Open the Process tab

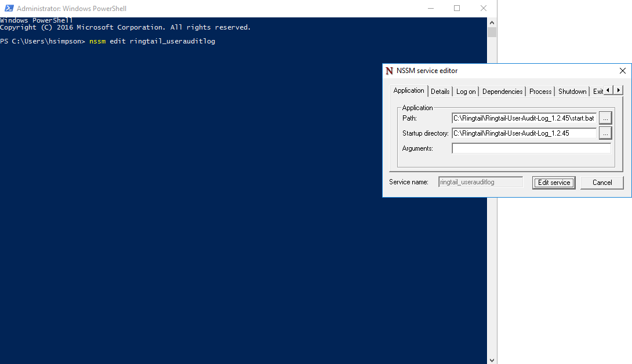540,92
